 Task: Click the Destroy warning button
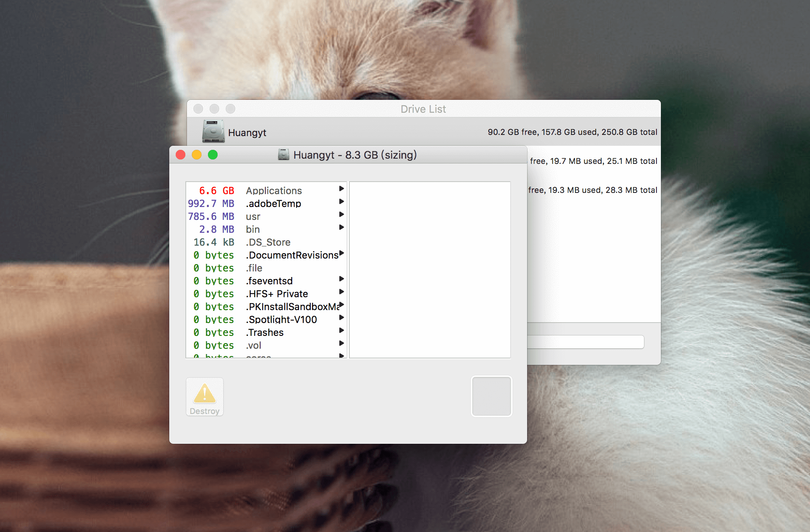tap(205, 397)
